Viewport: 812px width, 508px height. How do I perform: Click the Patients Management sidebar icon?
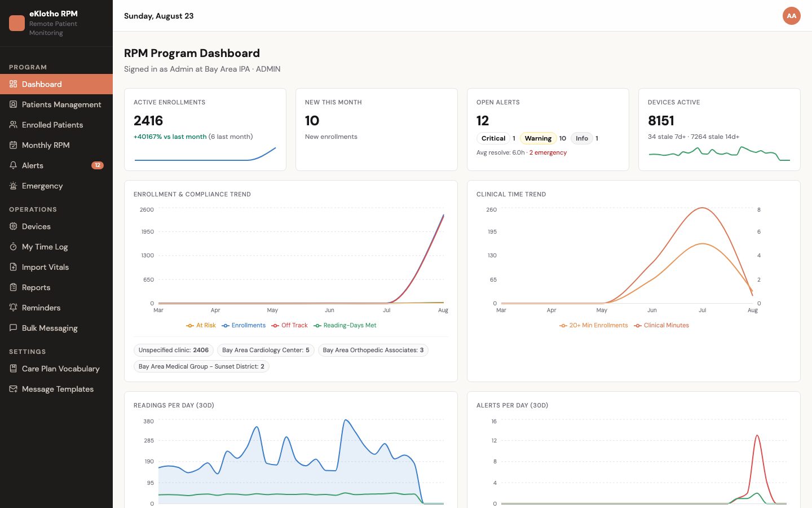[x=13, y=104]
